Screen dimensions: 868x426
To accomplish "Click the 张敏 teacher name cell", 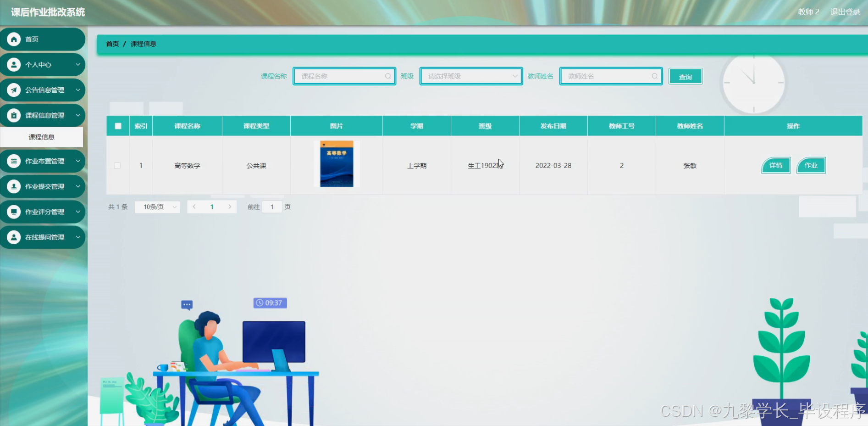I will pyautogui.click(x=690, y=166).
